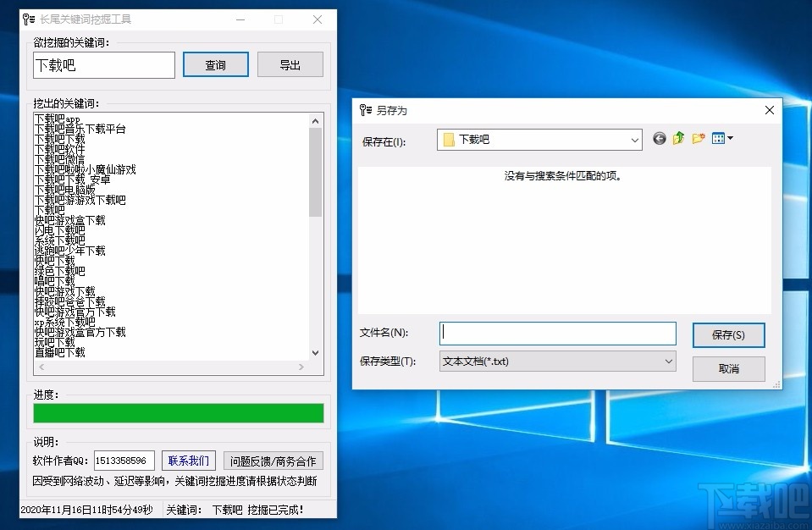Click the key icon in main window title bar
This screenshot has height=530, width=812.
(x=27, y=19)
